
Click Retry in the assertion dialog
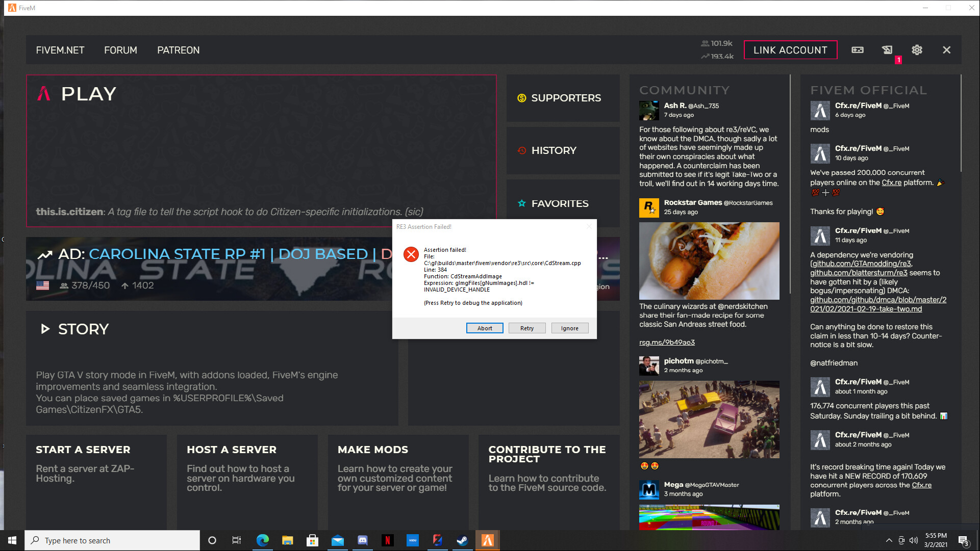[x=527, y=328]
